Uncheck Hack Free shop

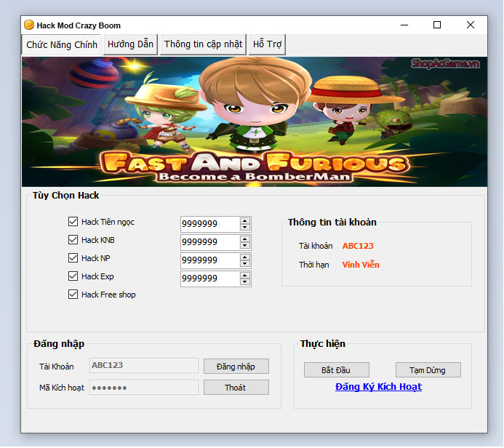coord(73,295)
